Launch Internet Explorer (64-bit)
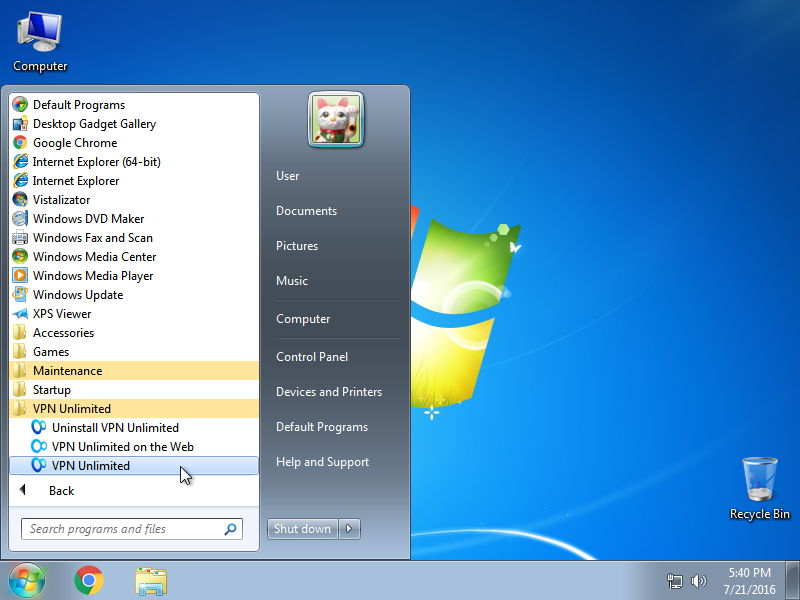This screenshot has width=800, height=600. coord(134,162)
